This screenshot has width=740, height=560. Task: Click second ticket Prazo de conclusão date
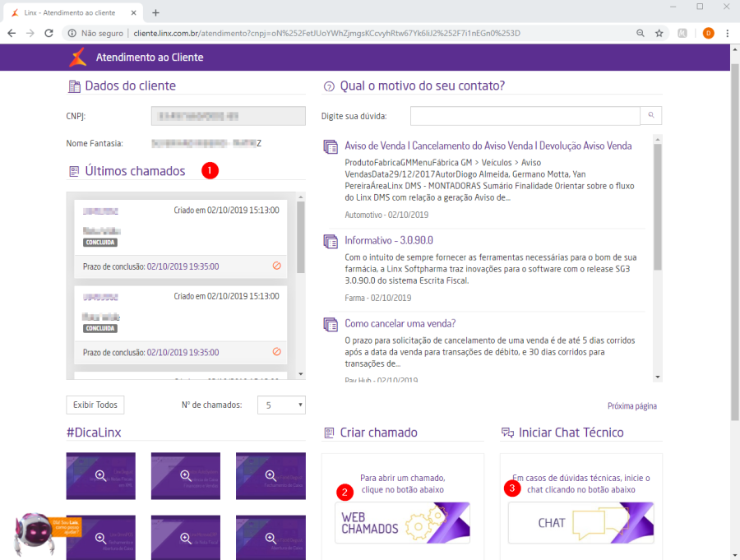(x=183, y=352)
